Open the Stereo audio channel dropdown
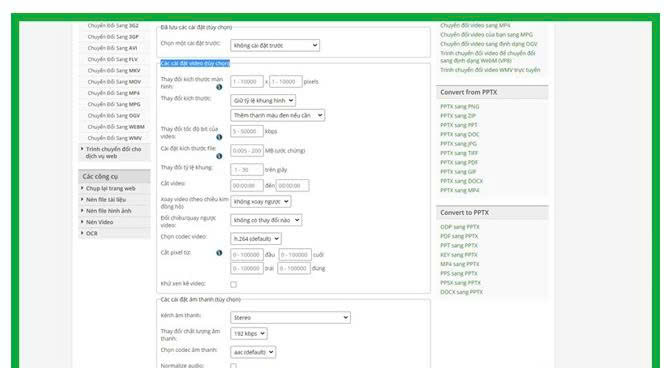Image resolution: width=664 pixels, height=368 pixels. pos(290,318)
